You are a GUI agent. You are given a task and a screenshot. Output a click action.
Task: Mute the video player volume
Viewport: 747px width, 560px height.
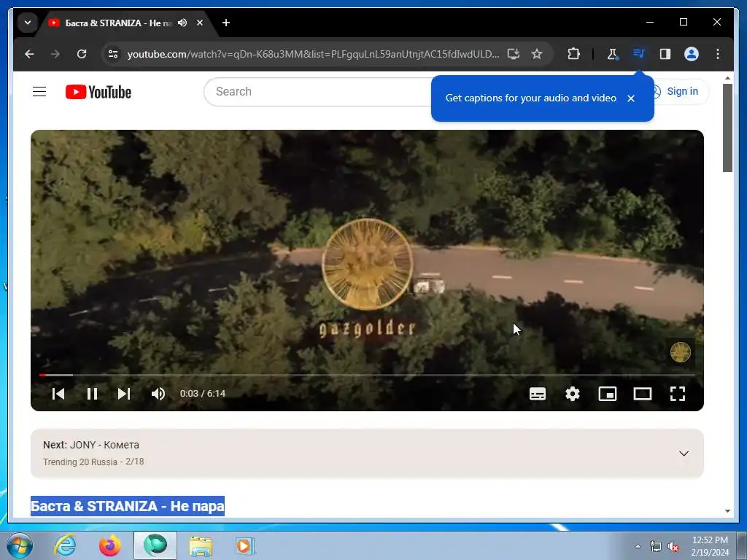click(x=158, y=394)
